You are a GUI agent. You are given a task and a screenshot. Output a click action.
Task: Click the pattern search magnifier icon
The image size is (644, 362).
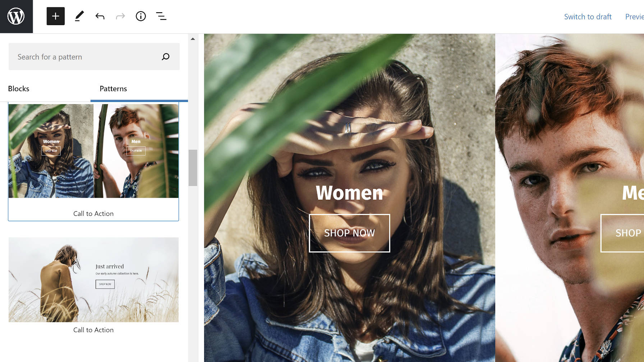click(166, 57)
